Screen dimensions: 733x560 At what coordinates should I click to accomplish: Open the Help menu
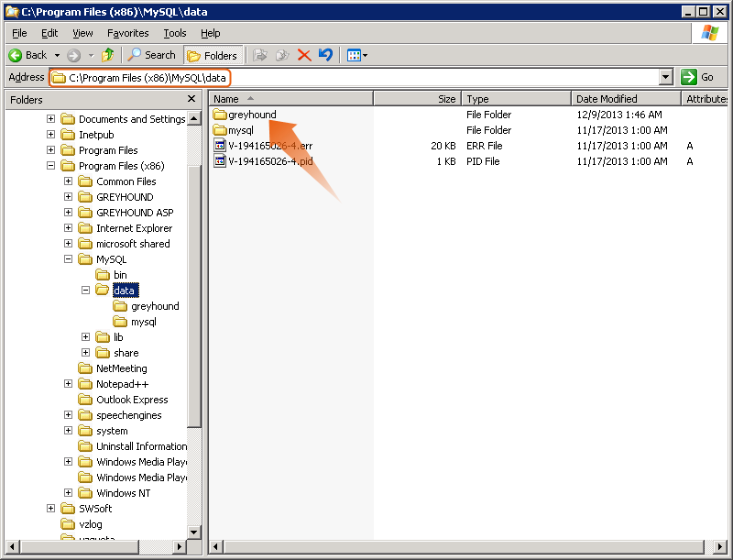click(x=211, y=33)
